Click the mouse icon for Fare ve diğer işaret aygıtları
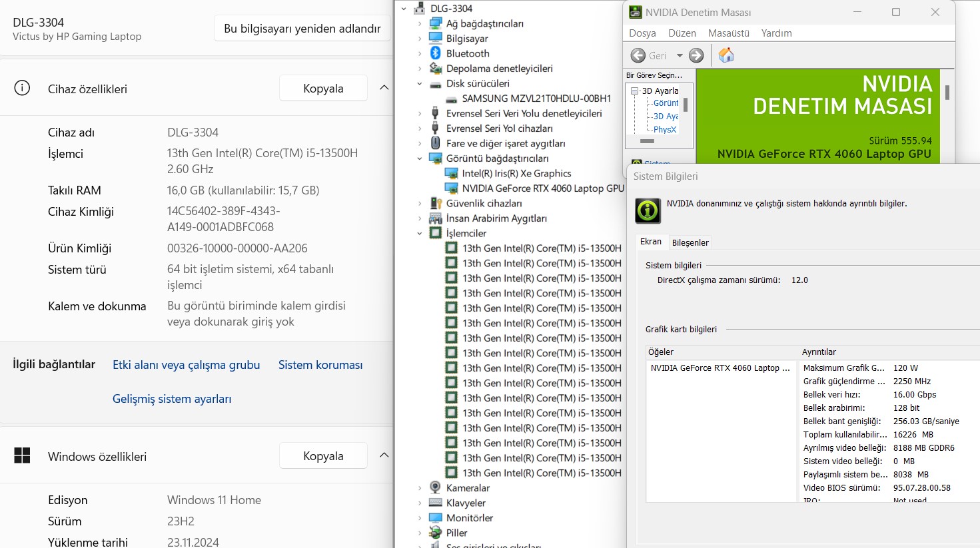This screenshot has height=548, width=980. point(436,143)
